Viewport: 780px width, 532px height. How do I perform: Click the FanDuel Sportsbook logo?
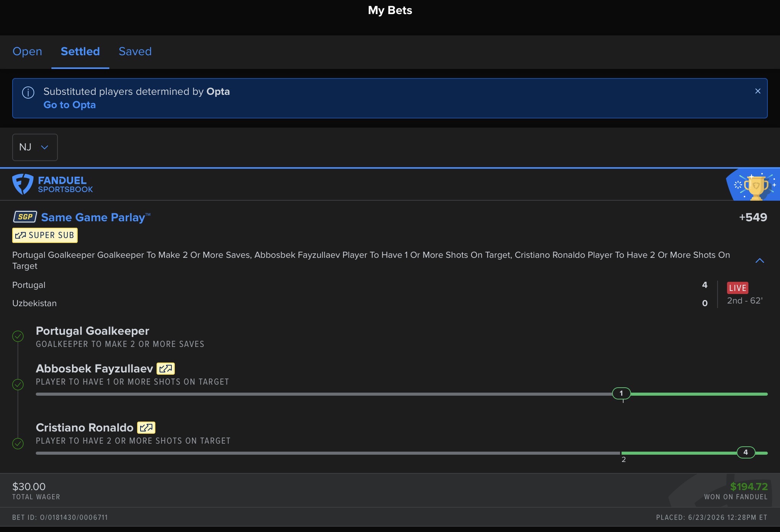[x=53, y=184]
